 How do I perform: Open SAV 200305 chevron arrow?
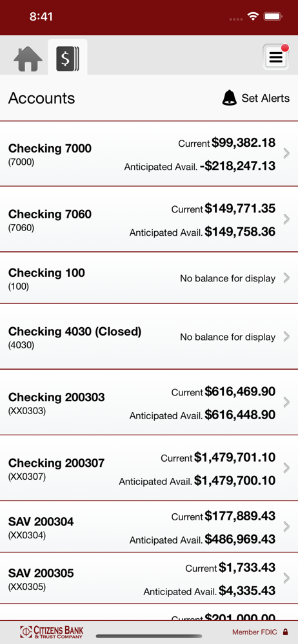pos(287,578)
